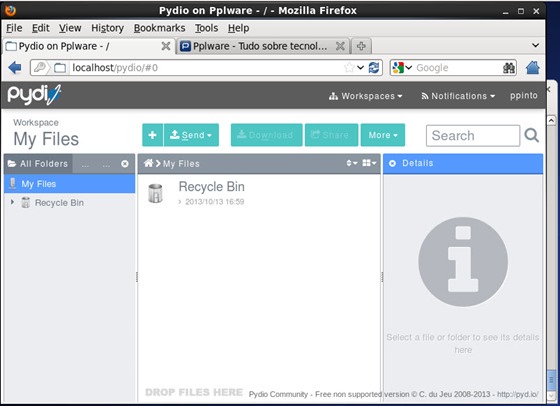Click the binoculars search icon
Viewport: 560px width, 406px height.
pos(509,68)
